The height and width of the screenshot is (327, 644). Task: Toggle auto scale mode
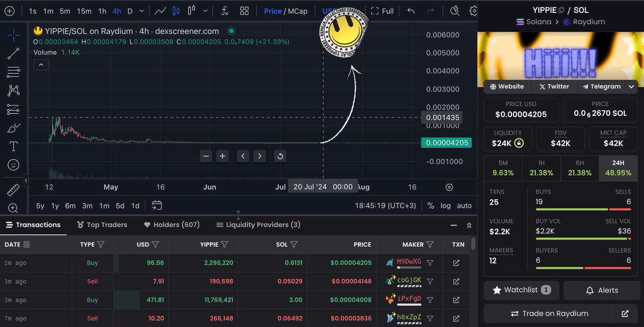[464, 205]
